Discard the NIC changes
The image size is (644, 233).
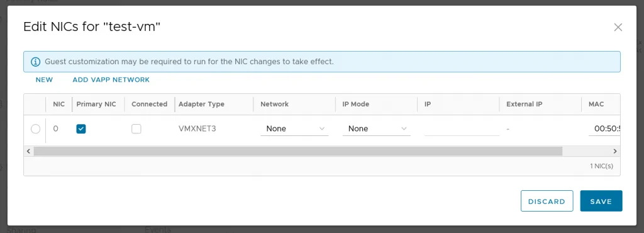click(x=547, y=201)
